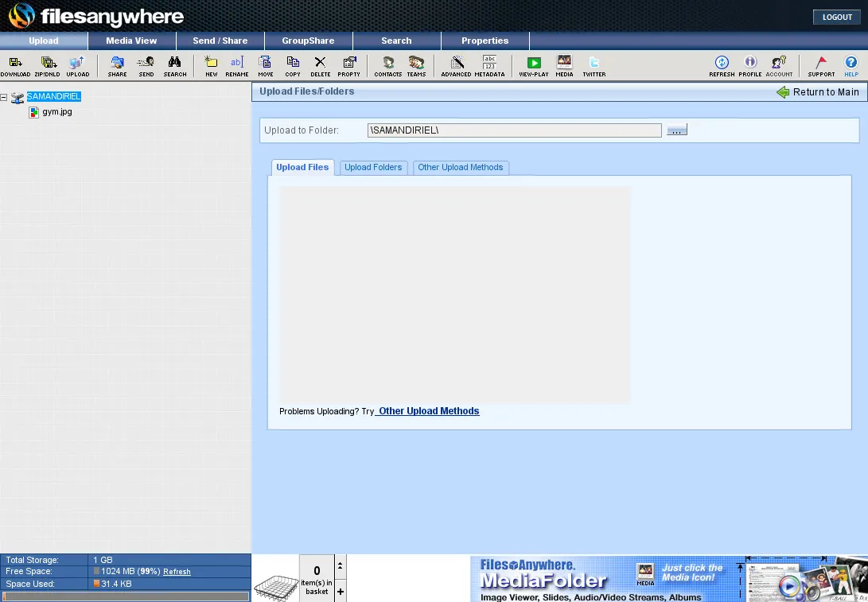Screen dimensions: 868x602
Task: Select the Teams toolbar icon
Action: click(416, 65)
